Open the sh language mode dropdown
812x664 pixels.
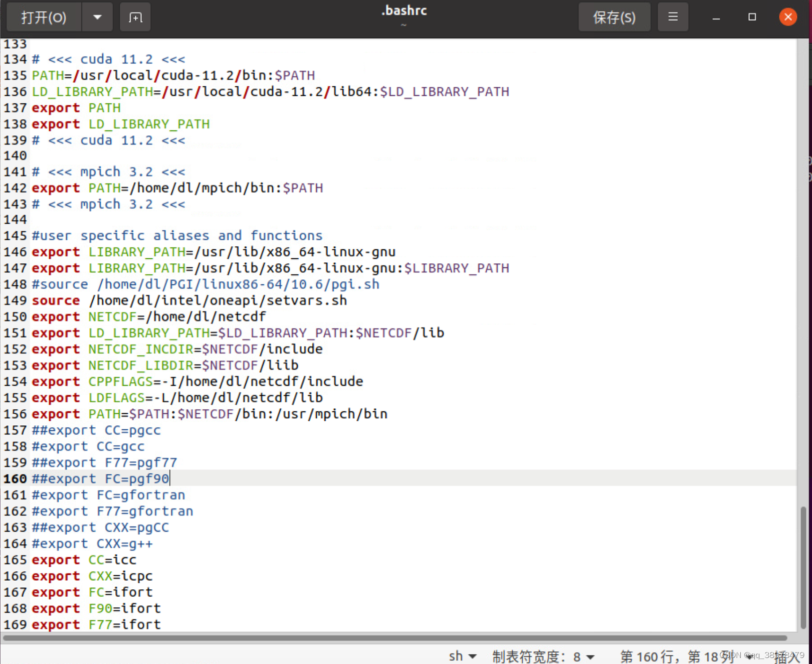click(461, 656)
